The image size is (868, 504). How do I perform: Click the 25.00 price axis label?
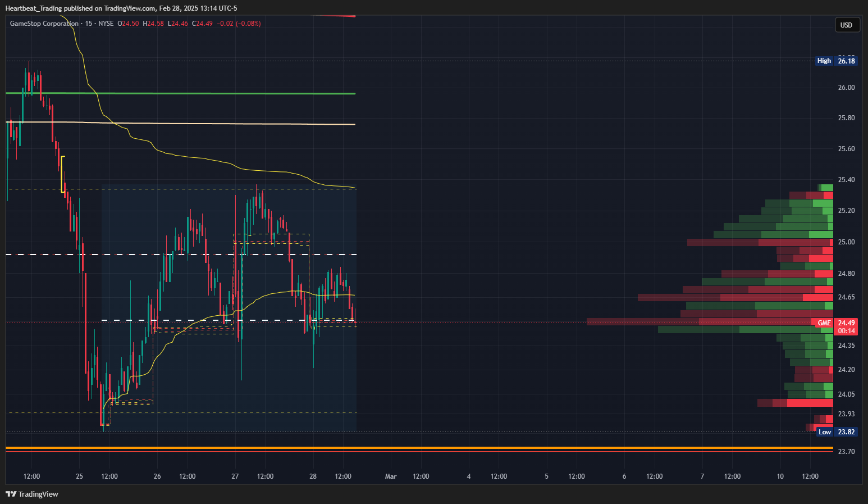(846, 242)
